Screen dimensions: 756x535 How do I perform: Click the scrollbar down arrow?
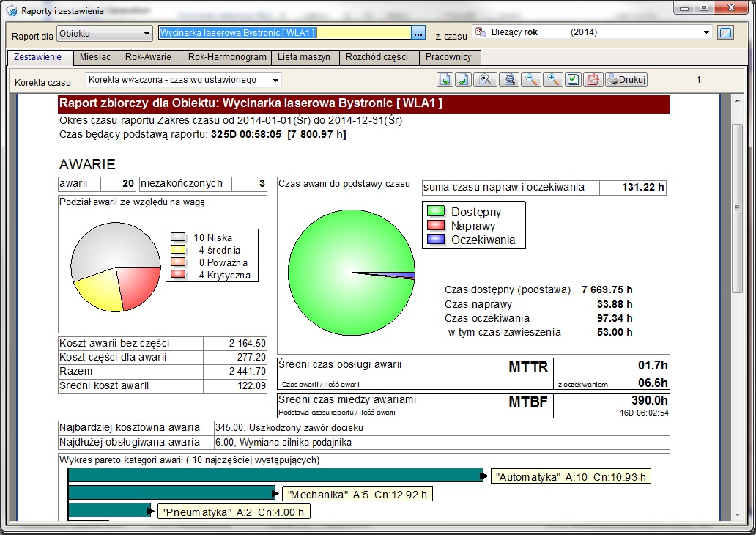pyautogui.click(x=737, y=515)
